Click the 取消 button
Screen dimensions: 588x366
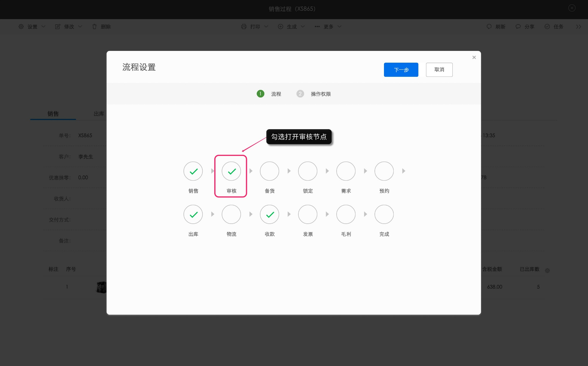coord(439,70)
